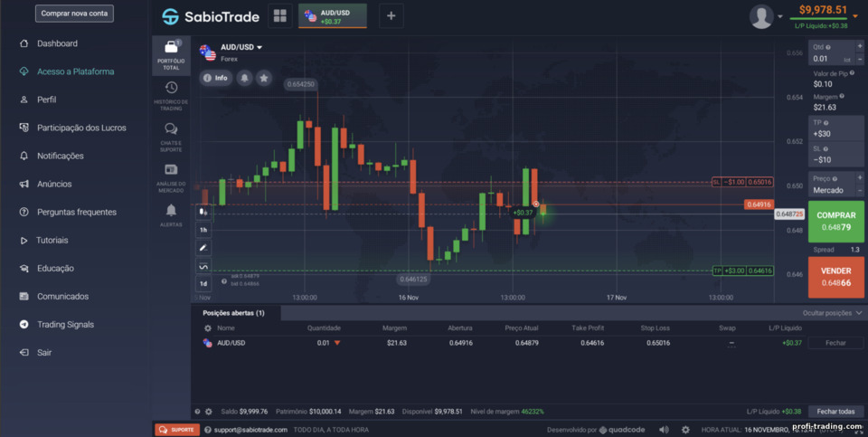The image size is (868, 437).
Task: Go to Dashboard in sidebar
Action: click(x=57, y=43)
